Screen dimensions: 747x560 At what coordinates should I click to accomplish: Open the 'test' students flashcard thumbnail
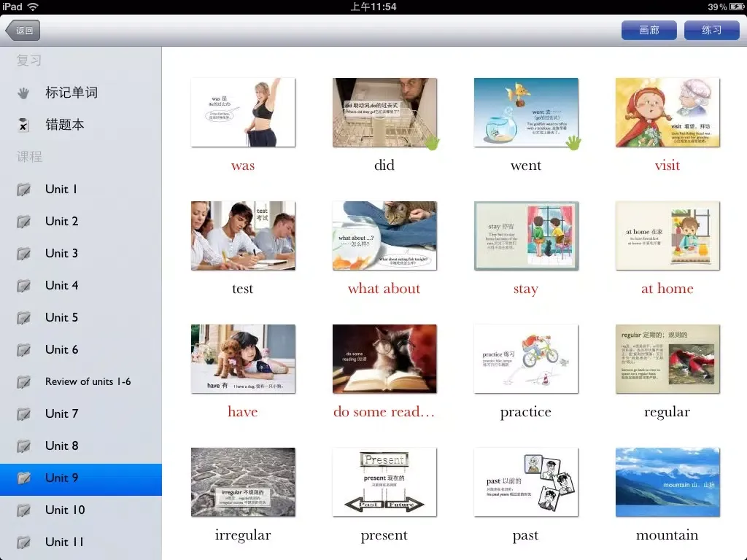(x=243, y=236)
